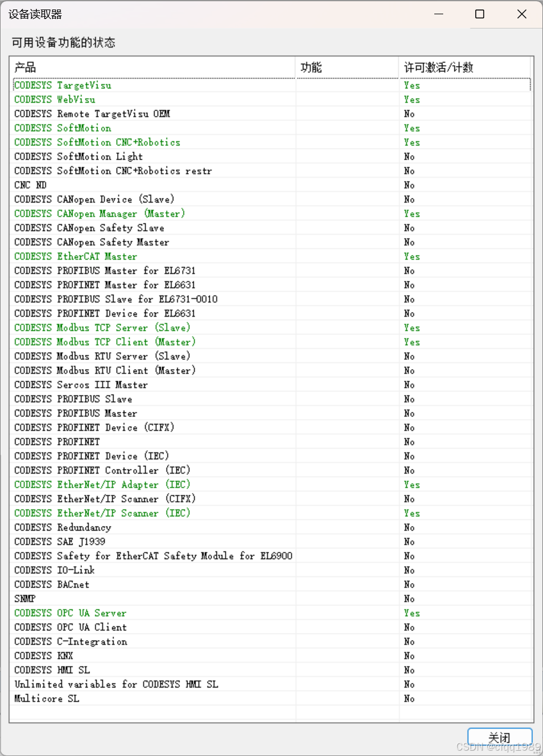Select Unlimited variables for CODESYS HMI SL
This screenshot has height=756, width=543.
click(271, 684)
